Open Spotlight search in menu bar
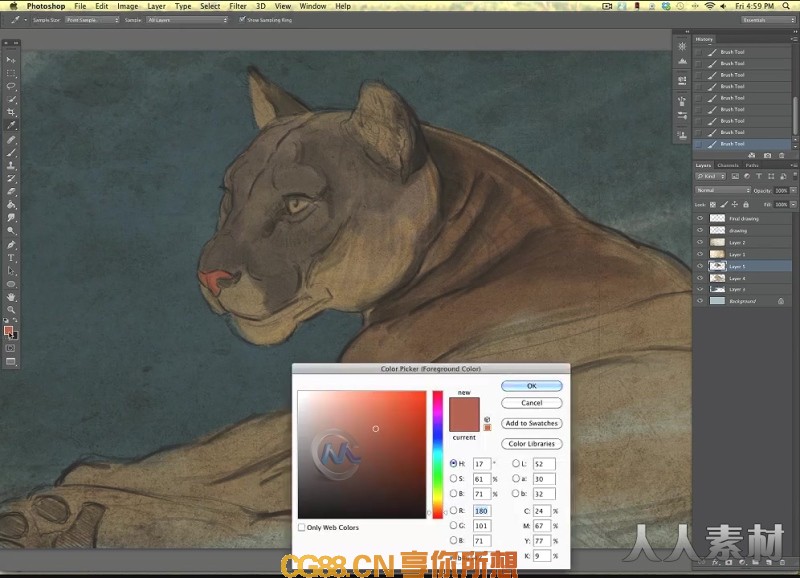This screenshot has height=578, width=800. [x=786, y=6]
